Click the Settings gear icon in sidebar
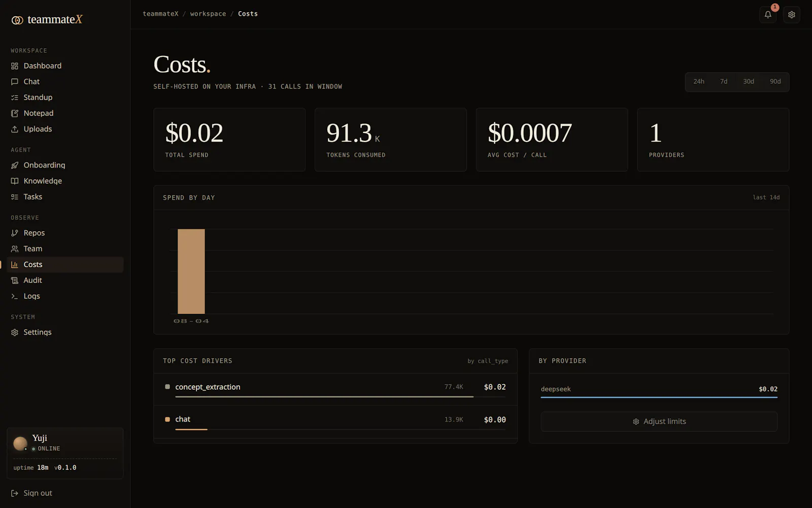 (15, 332)
